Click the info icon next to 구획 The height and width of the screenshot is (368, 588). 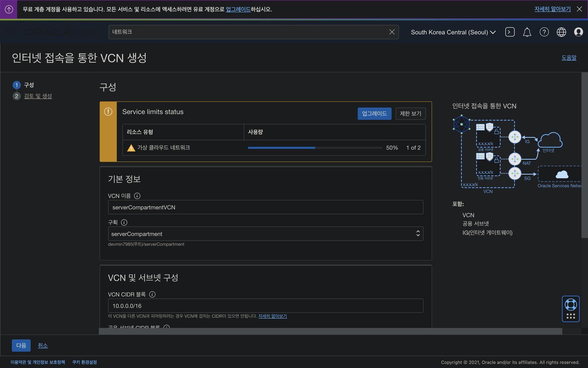coord(124,222)
